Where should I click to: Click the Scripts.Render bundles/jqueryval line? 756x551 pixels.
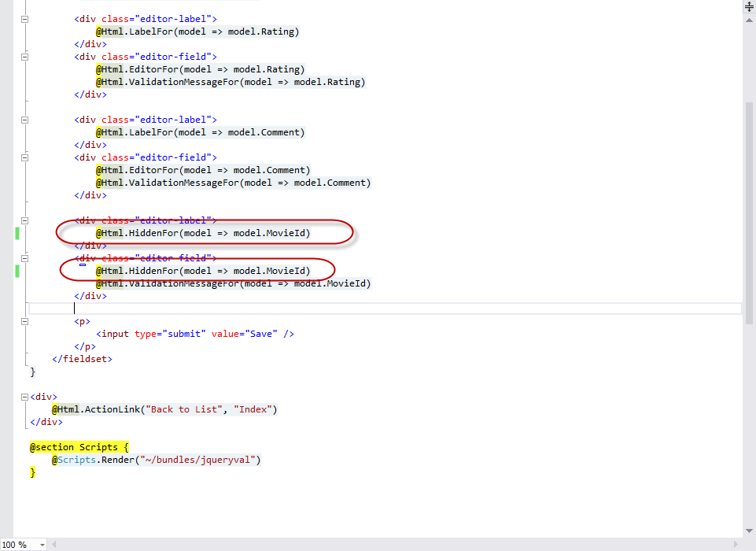[157, 460]
